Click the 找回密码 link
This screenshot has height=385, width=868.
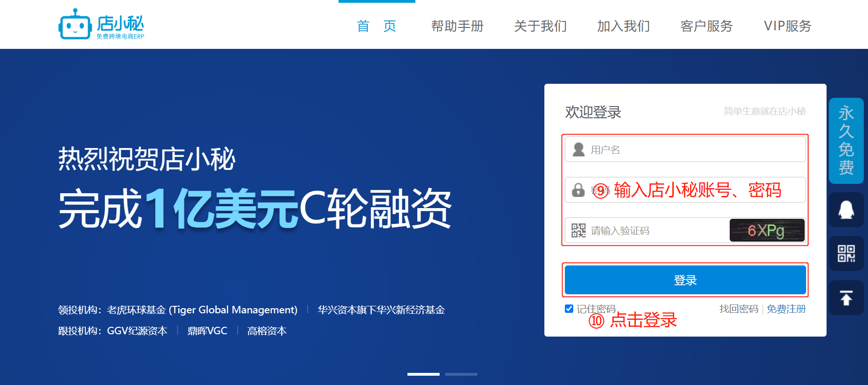(x=739, y=309)
